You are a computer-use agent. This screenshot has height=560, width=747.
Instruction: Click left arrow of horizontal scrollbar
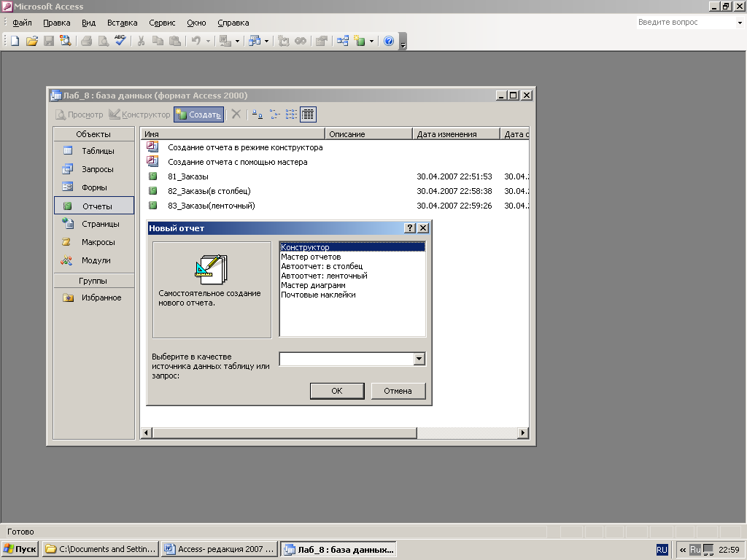click(x=146, y=433)
